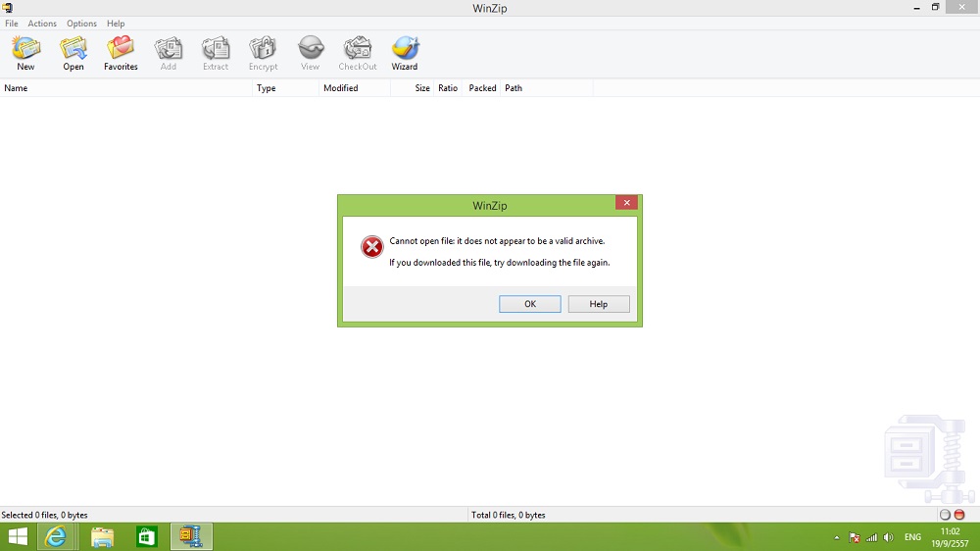Sort by the Ratio column header
Screen dimensions: 980x551
(x=448, y=88)
